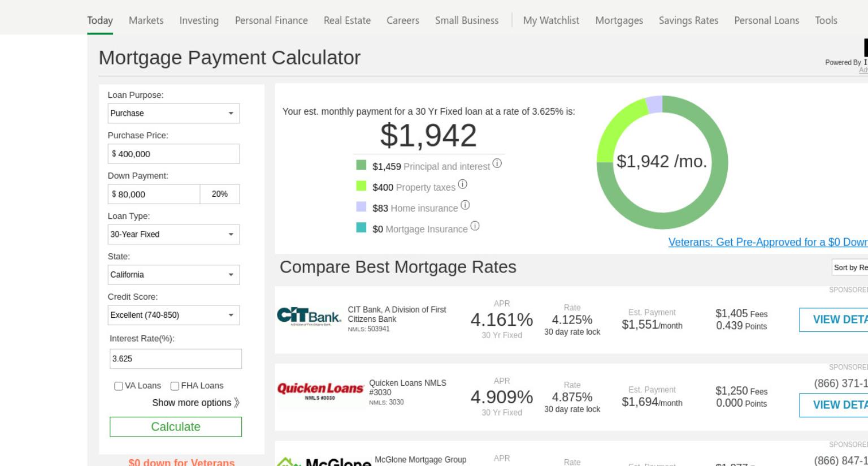This screenshot has height=466, width=868.
Task: Open info icon beside Principal and interest
Action: pos(497,163)
